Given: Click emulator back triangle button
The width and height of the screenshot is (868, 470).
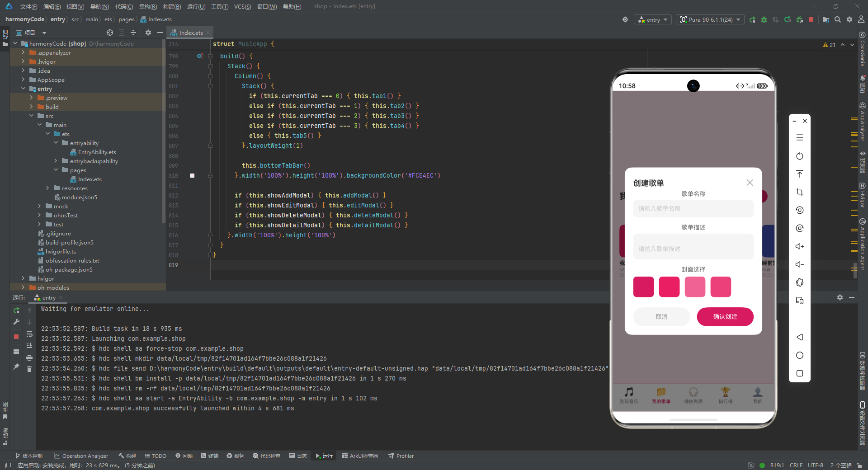Looking at the screenshot, I should (800, 337).
